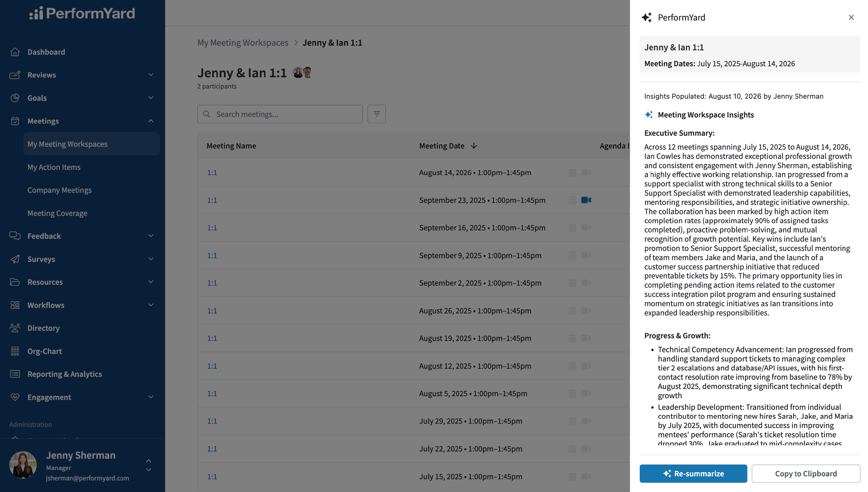Click the "Progress & Growth:" heading

pos(677,335)
